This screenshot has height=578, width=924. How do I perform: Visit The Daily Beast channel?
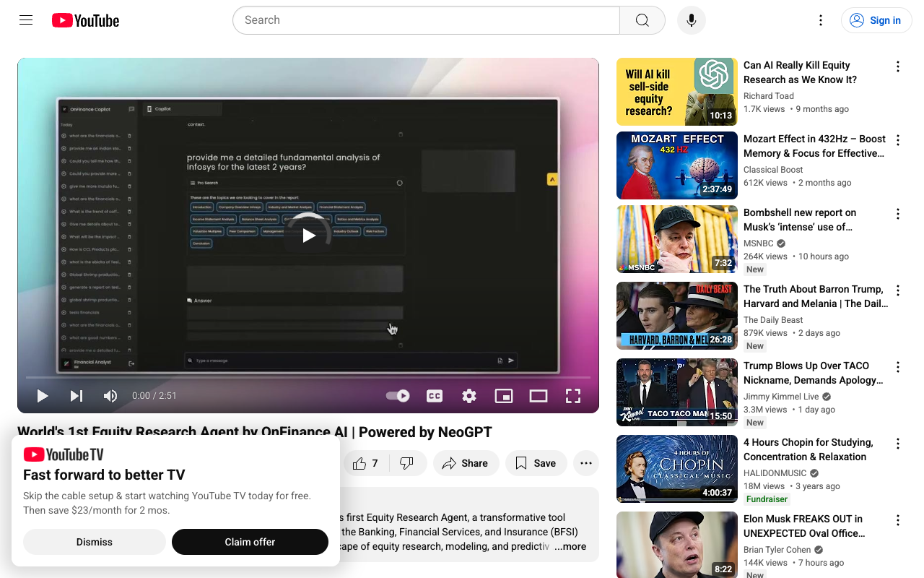[773, 320]
